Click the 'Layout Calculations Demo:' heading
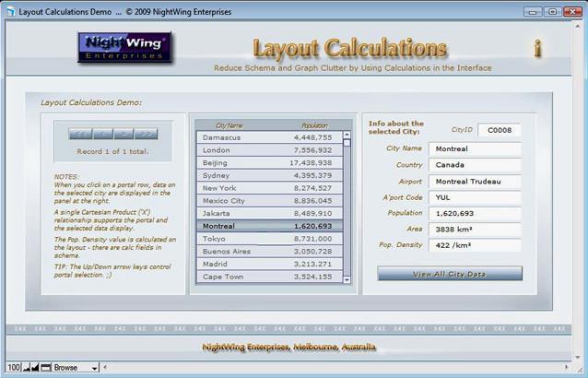The image size is (588, 378). (x=91, y=102)
